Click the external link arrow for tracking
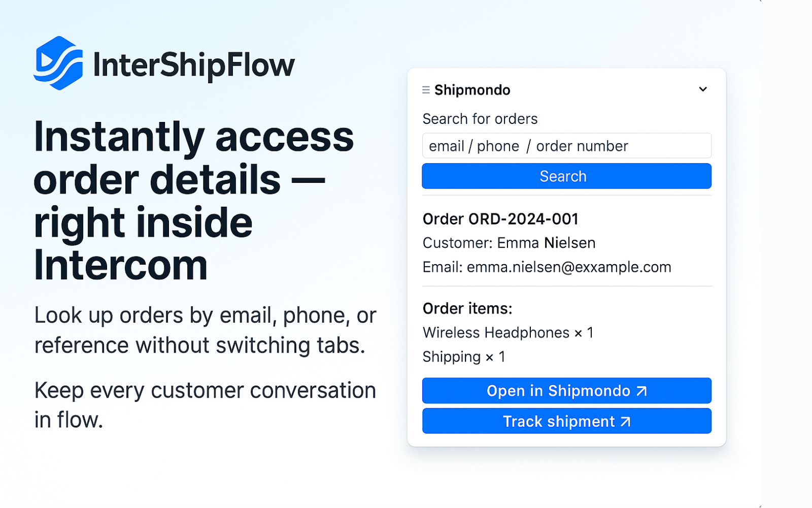Image resolution: width=812 pixels, height=508 pixels. 625,421
